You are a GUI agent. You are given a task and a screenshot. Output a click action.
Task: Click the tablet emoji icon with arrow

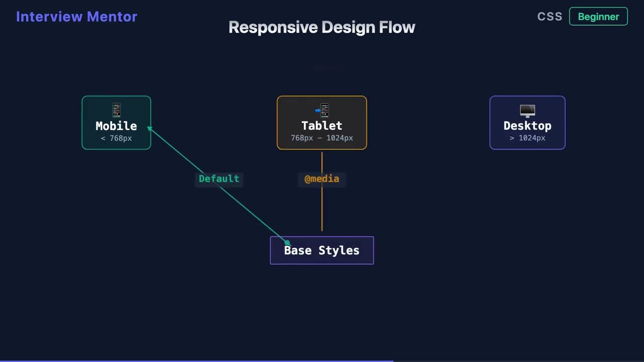pos(322,110)
